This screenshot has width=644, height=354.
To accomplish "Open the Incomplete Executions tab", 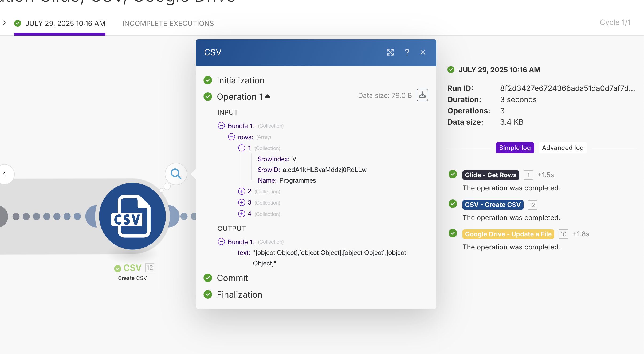I will point(168,24).
